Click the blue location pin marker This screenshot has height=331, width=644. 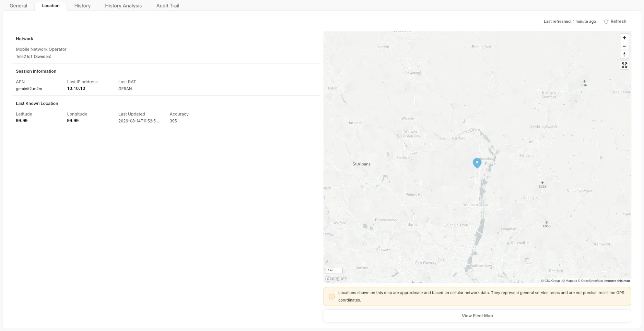tap(477, 163)
